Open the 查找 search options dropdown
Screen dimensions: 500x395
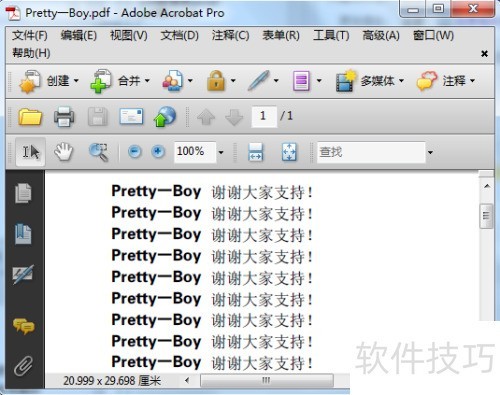430,153
